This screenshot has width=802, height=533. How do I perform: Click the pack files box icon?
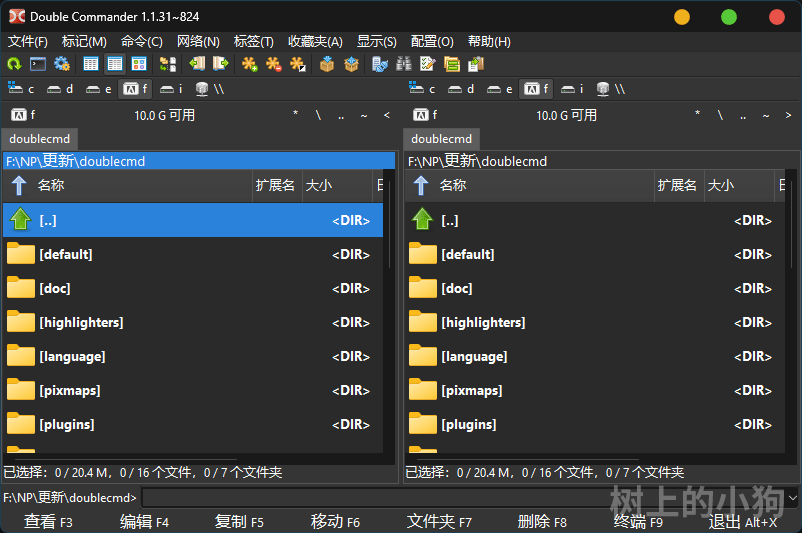pyautogui.click(x=327, y=64)
